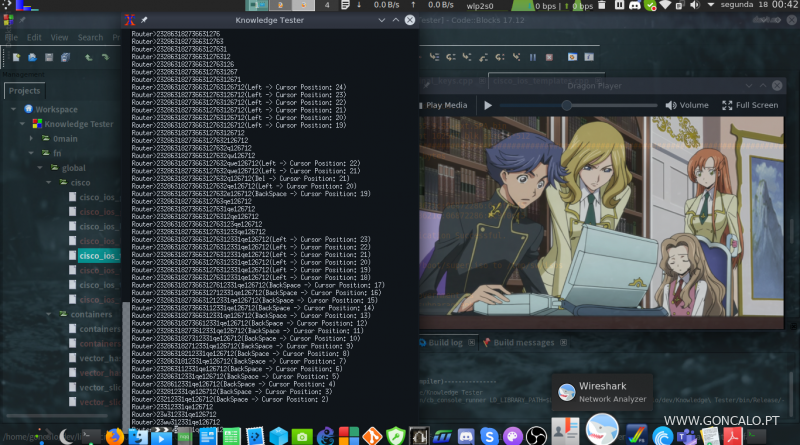Click the Play button in Dragon Player

tap(488, 105)
